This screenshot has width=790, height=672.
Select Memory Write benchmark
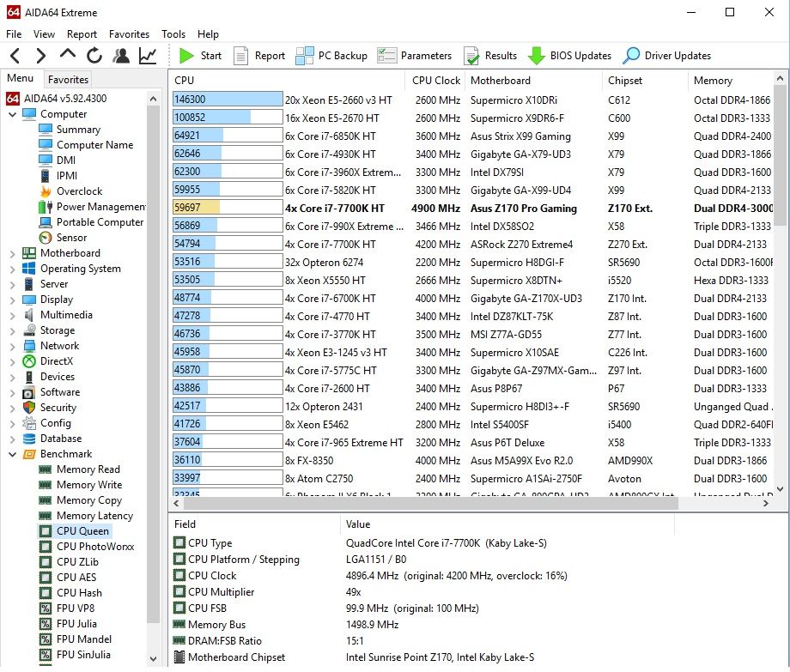89,485
